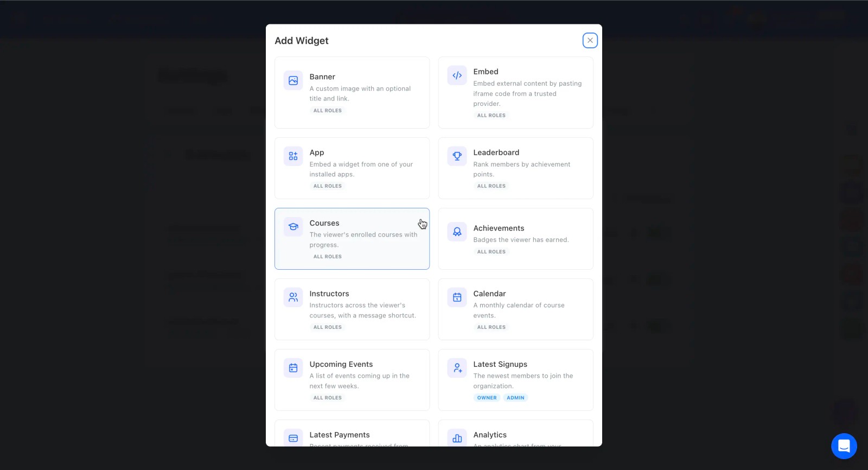This screenshot has width=868, height=470.
Task: Select the Leaderboard widget card
Action: point(515,168)
